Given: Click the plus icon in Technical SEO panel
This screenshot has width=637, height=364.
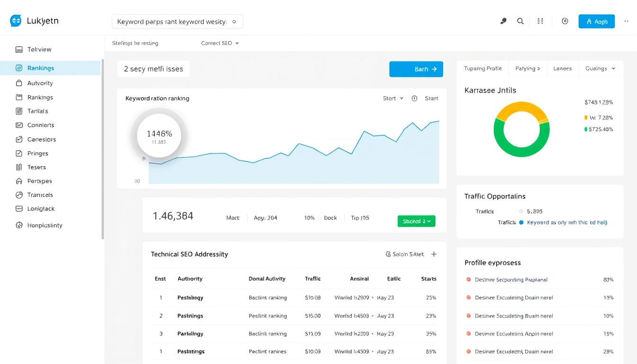Looking at the screenshot, I should [x=434, y=254].
